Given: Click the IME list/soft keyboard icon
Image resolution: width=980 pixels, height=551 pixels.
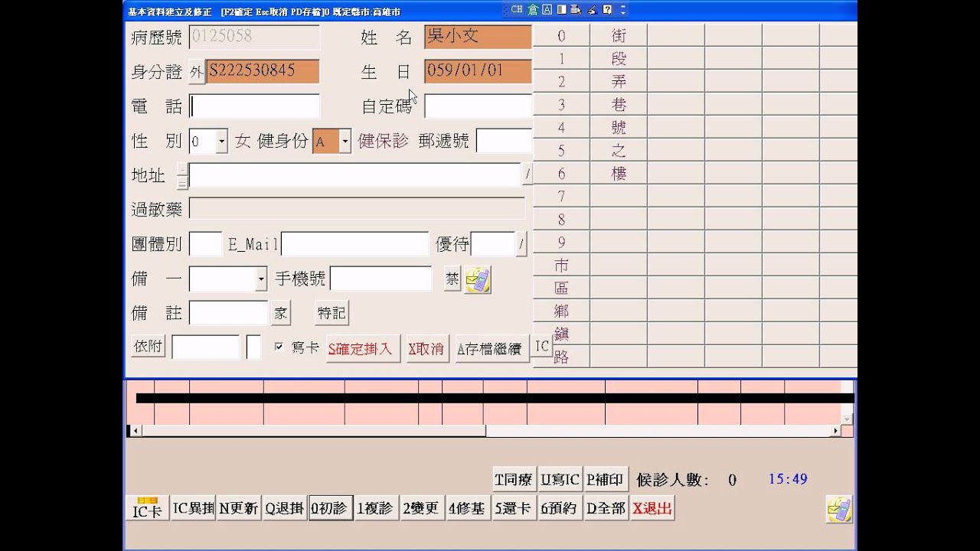Looking at the screenshot, I should coord(576,10).
